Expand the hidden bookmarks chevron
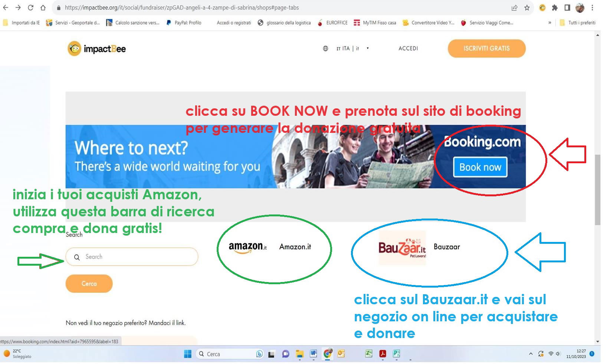This screenshot has width=607, height=364. click(x=549, y=23)
